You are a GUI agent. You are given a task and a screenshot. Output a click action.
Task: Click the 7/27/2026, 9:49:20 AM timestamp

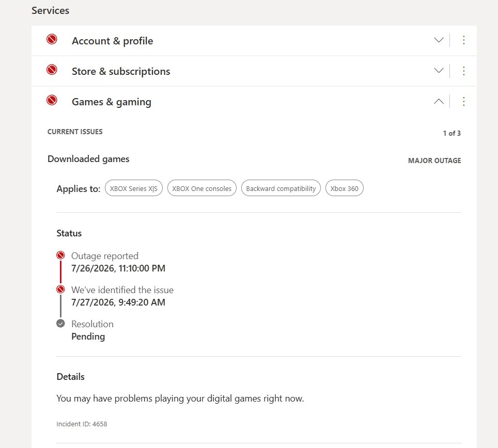pyautogui.click(x=118, y=302)
